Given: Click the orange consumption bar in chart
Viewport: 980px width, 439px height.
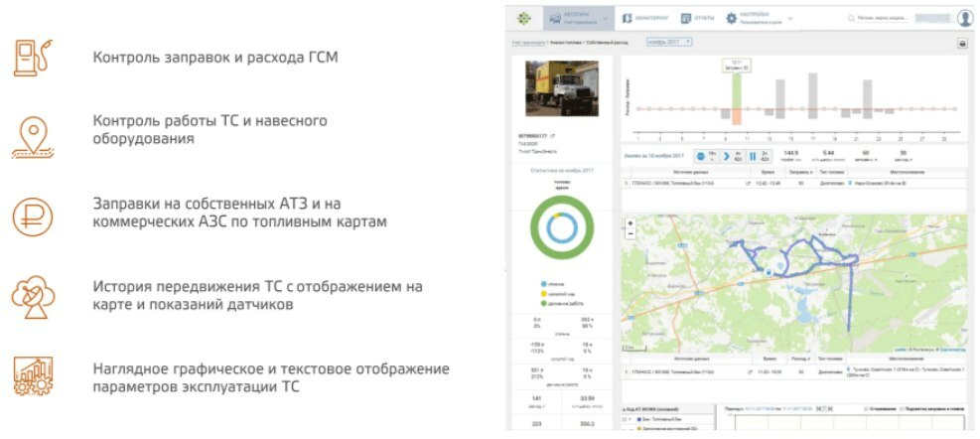Looking at the screenshot, I should (x=737, y=117).
